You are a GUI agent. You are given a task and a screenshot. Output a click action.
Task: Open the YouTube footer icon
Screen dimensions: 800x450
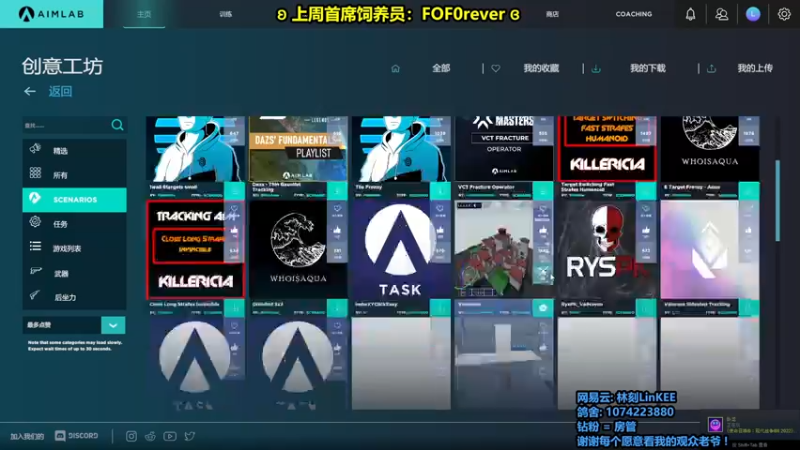pyautogui.click(x=170, y=436)
